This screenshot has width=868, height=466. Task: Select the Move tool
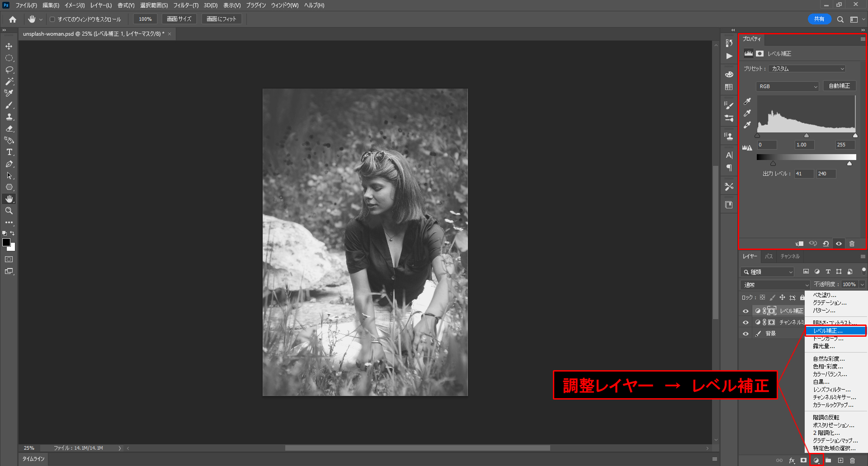point(9,47)
